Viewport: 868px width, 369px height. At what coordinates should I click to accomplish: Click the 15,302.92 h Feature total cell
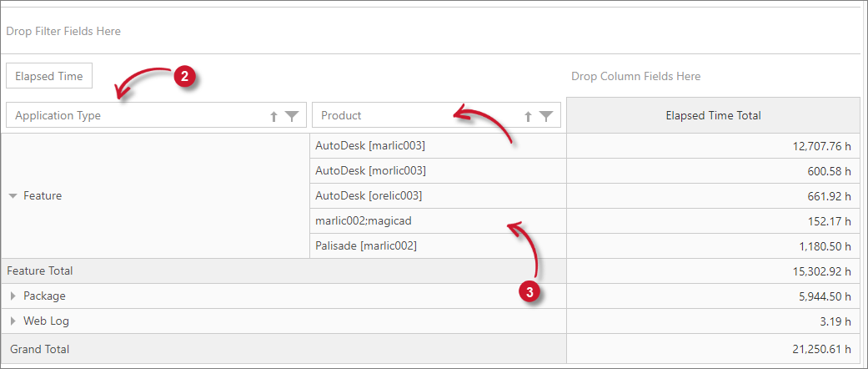[713, 271]
